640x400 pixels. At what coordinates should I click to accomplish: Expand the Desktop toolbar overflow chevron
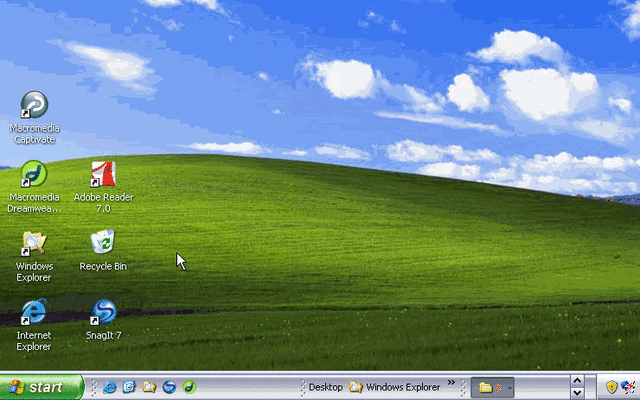pos(451,382)
